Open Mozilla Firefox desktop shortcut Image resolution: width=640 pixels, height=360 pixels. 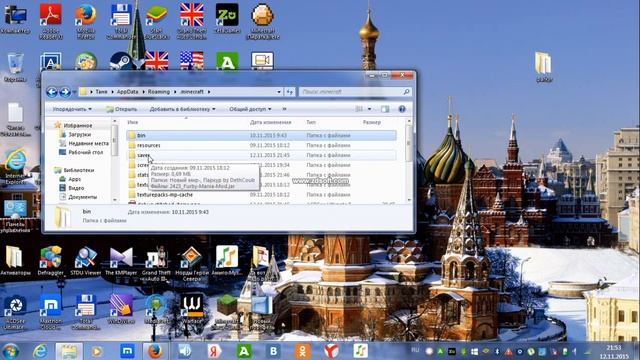click(x=86, y=21)
